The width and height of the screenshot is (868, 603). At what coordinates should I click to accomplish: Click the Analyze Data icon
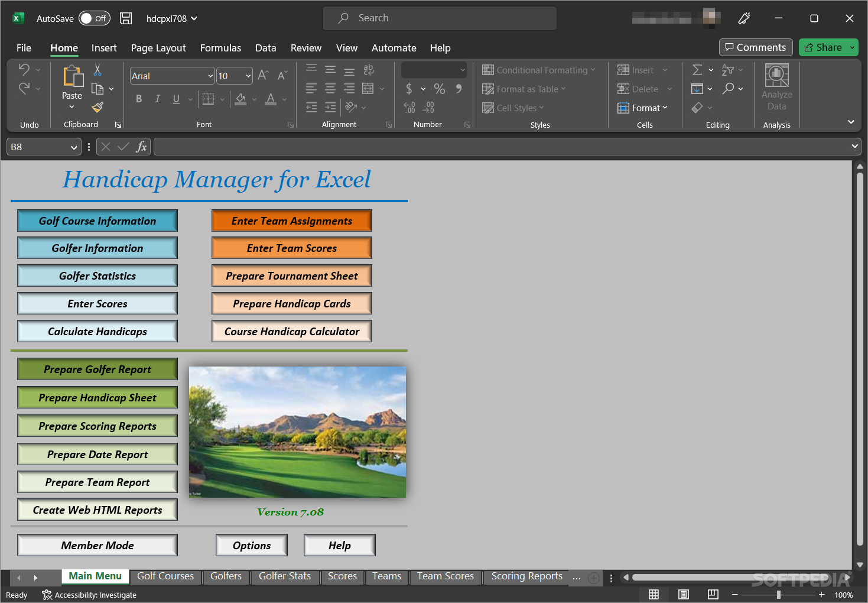pyautogui.click(x=777, y=87)
